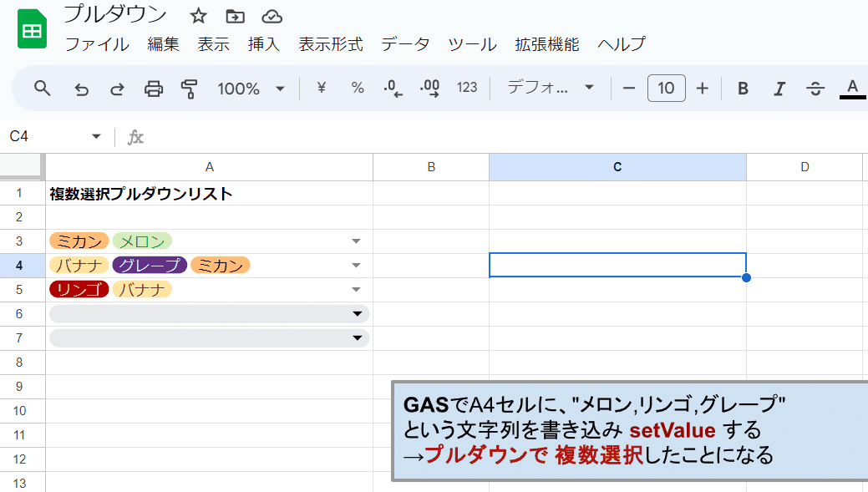Image resolution: width=868 pixels, height=492 pixels.
Task: Open the データ menu
Action: [405, 44]
